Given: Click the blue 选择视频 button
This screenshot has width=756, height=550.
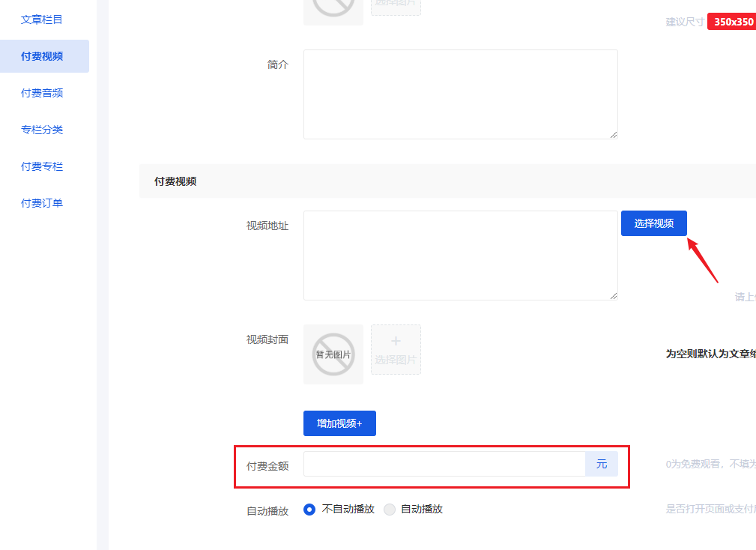Looking at the screenshot, I should coord(653,223).
